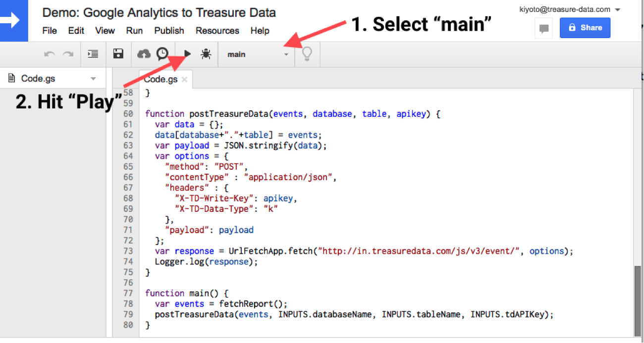This screenshot has height=343, width=644.
Task: Open the comments speech bubble icon
Action: click(x=544, y=29)
